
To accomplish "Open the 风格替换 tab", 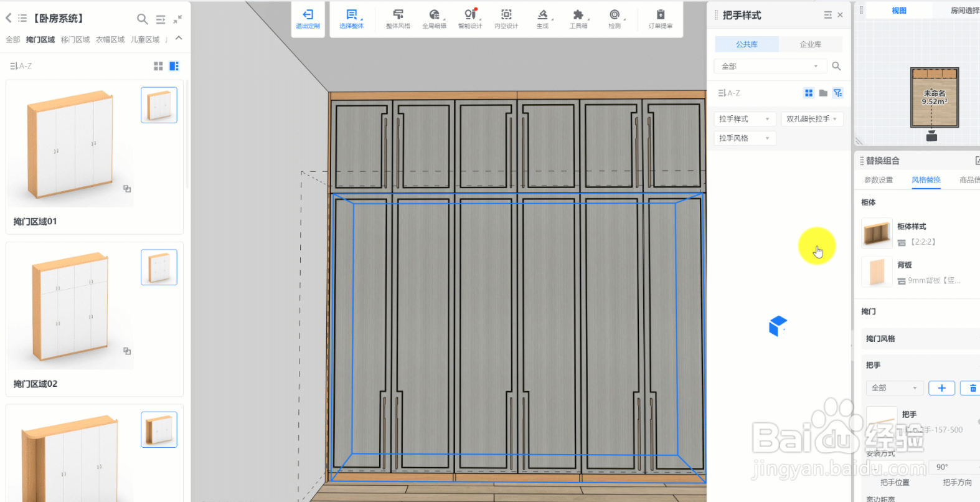I will (x=926, y=180).
